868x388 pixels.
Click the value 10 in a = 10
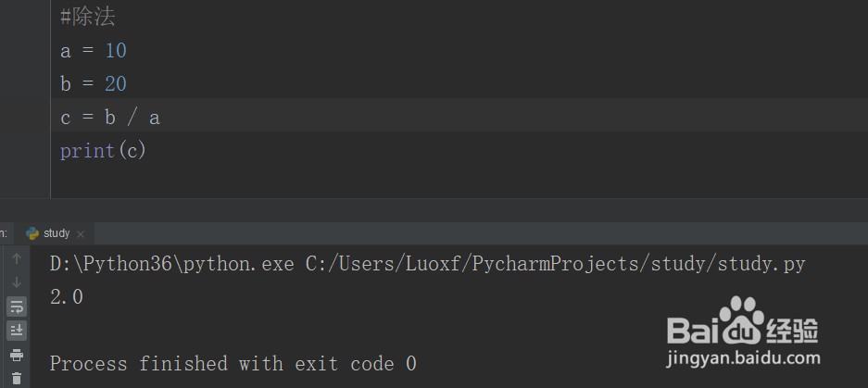pyautogui.click(x=116, y=51)
